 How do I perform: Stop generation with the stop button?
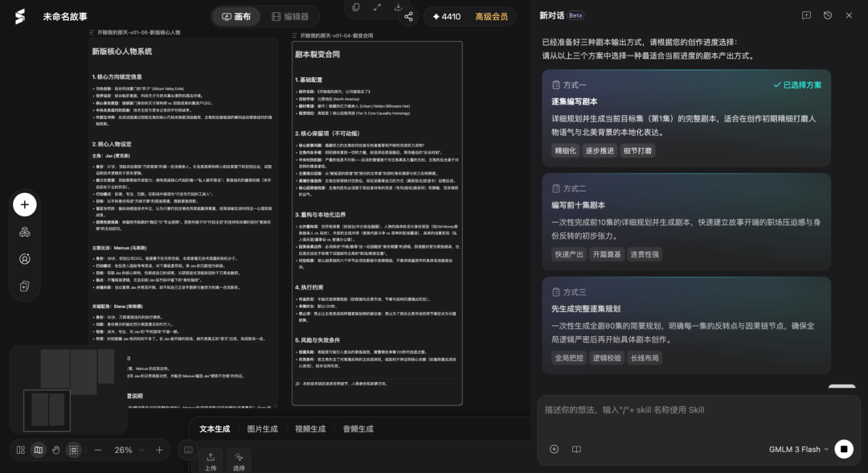pos(844,449)
